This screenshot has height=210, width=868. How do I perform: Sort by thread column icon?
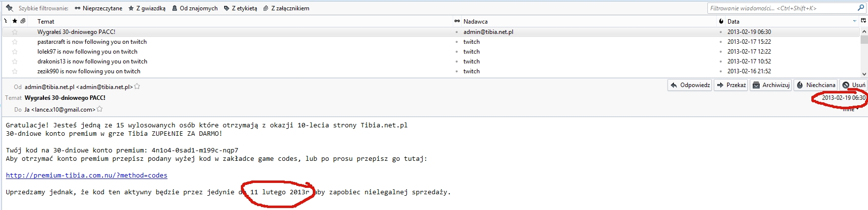(x=6, y=21)
